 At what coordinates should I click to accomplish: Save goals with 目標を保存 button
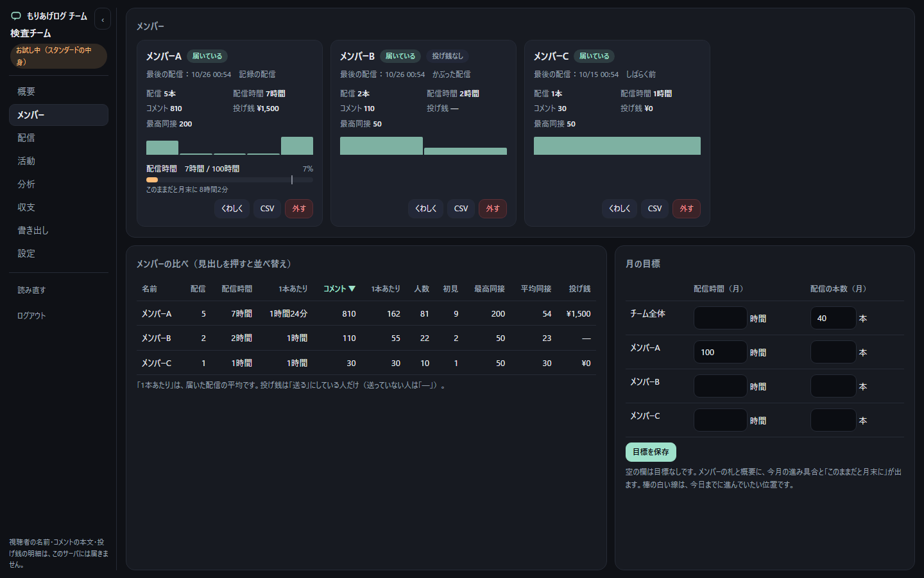(x=651, y=452)
